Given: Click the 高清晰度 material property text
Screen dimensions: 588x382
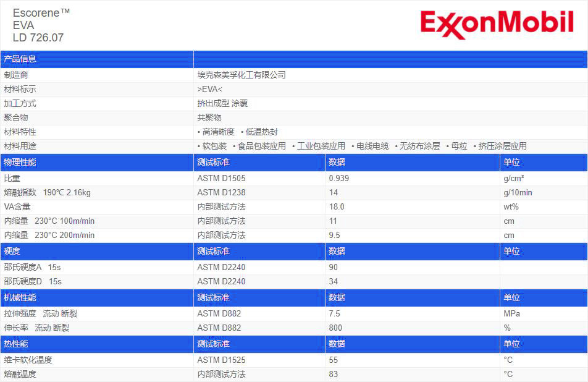Looking at the screenshot, I should (218, 132).
